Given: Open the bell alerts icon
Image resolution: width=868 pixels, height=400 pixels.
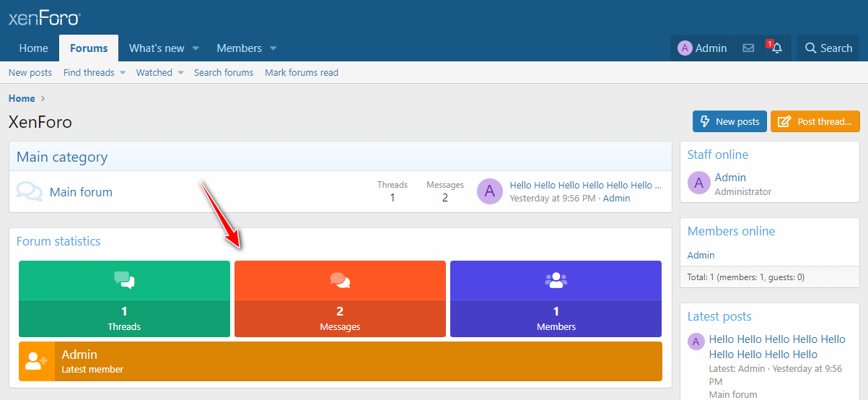Looking at the screenshot, I should (776, 48).
